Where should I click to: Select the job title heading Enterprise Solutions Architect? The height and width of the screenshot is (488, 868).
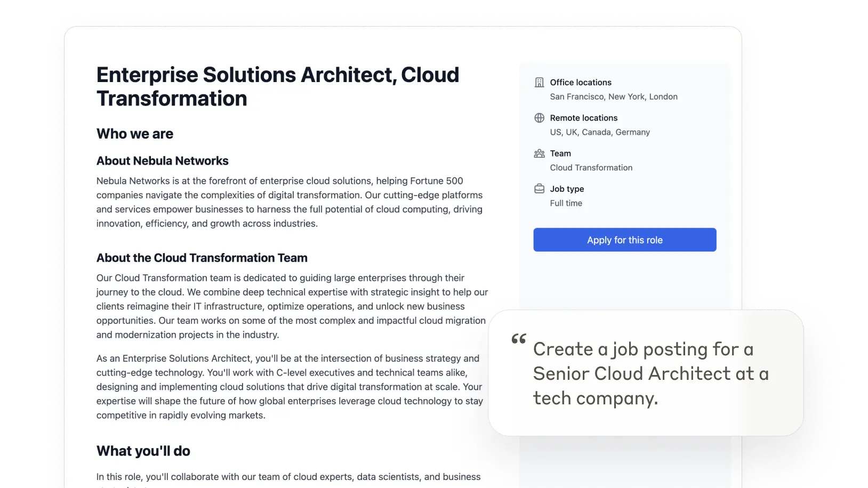tap(278, 87)
